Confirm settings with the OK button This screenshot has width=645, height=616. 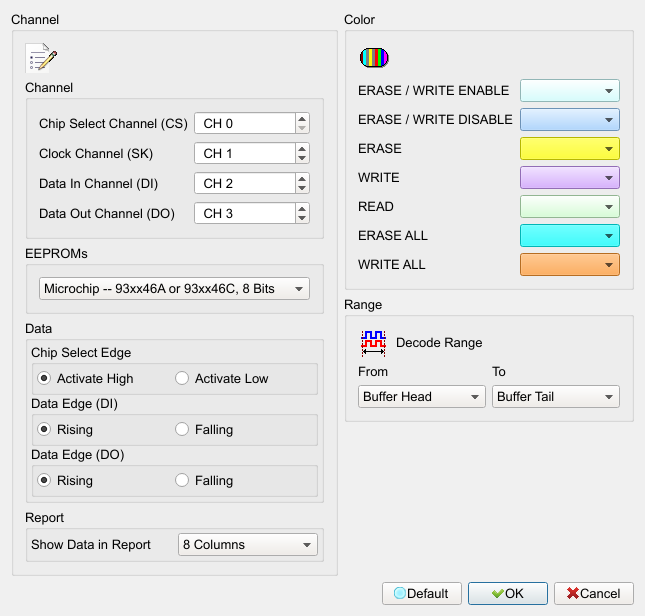(x=508, y=593)
